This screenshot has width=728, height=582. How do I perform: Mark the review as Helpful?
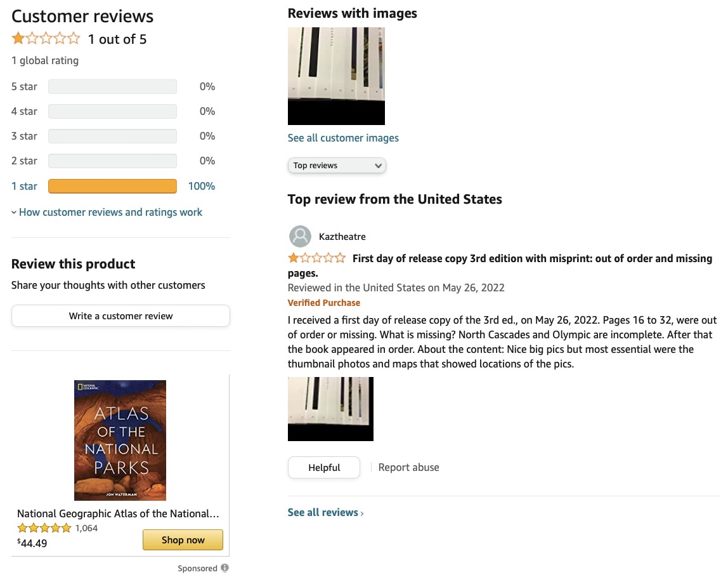pos(324,468)
